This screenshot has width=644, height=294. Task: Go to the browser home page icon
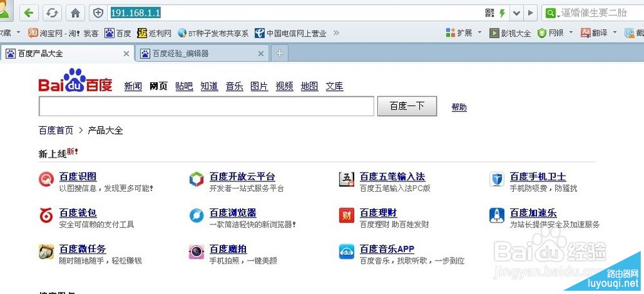(75, 13)
